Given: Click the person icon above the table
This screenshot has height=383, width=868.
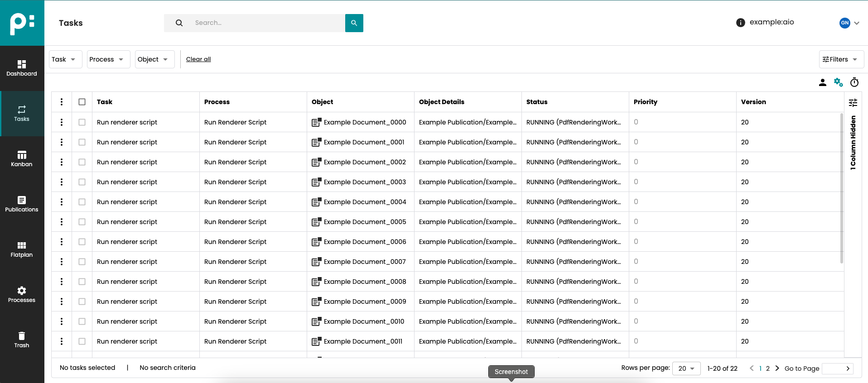Looking at the screenshot, I should (x=822, y=82).
